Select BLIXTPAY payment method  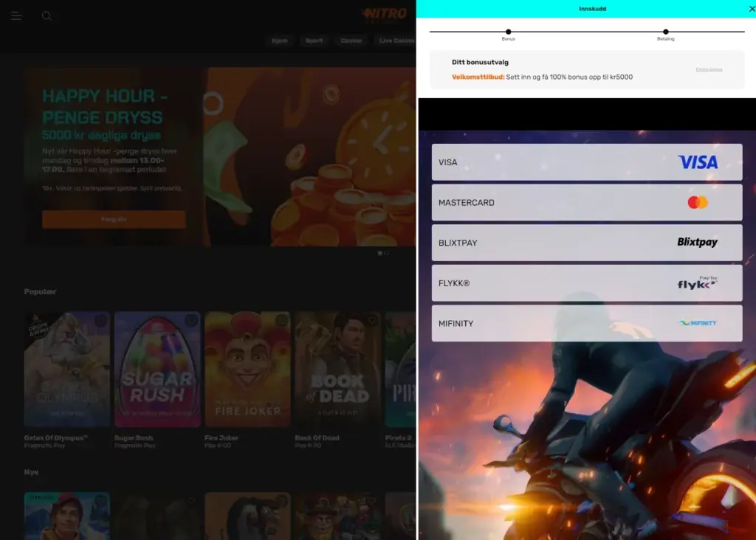(587, 243)
